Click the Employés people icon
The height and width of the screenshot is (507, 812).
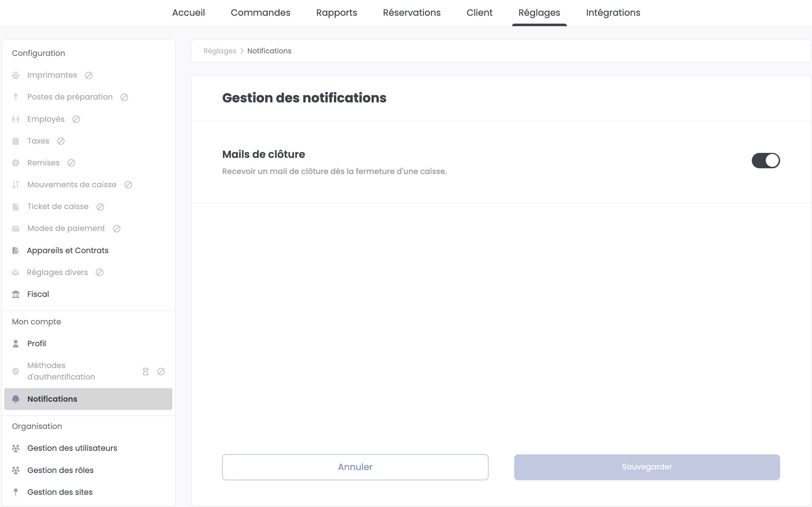pos(16,119)
